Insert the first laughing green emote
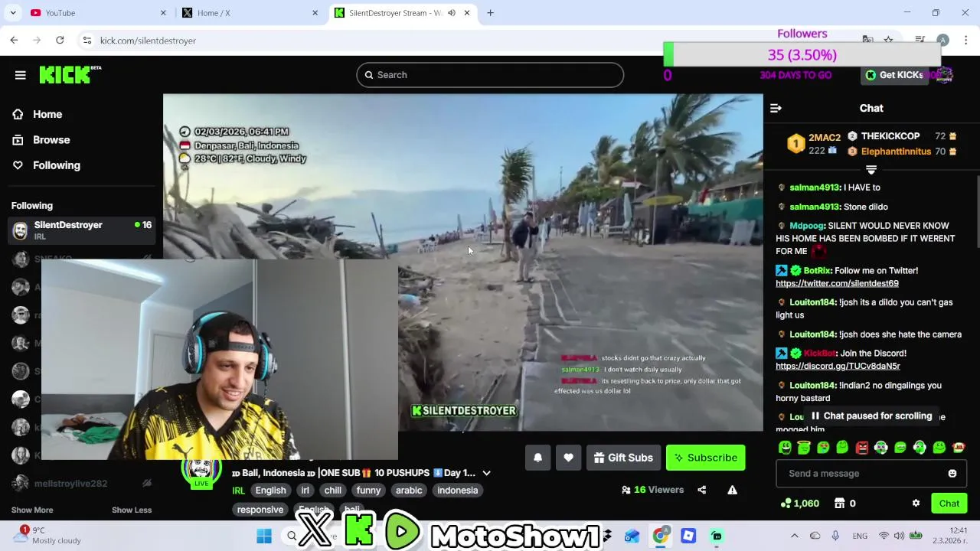This screenshot has width=980, height=551. click(x=785, y=448)
